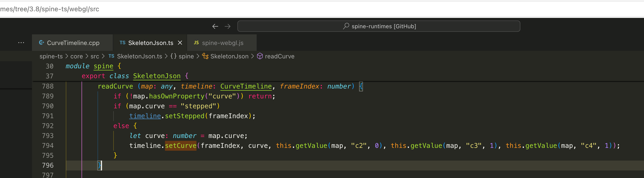The height and width of the screenshot is (178, 644).
Task: Click the JS icon on spine-webgl.js tab
Action: (196, 43)
